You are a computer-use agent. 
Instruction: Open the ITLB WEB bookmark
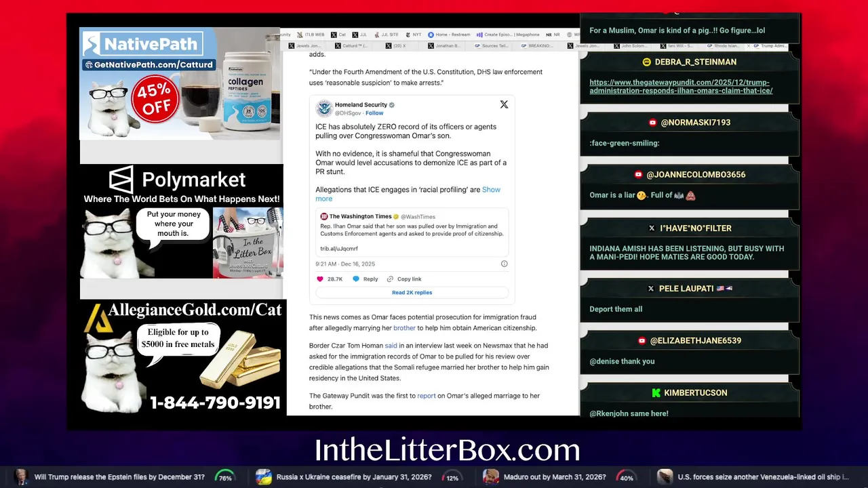coord(311,35)
